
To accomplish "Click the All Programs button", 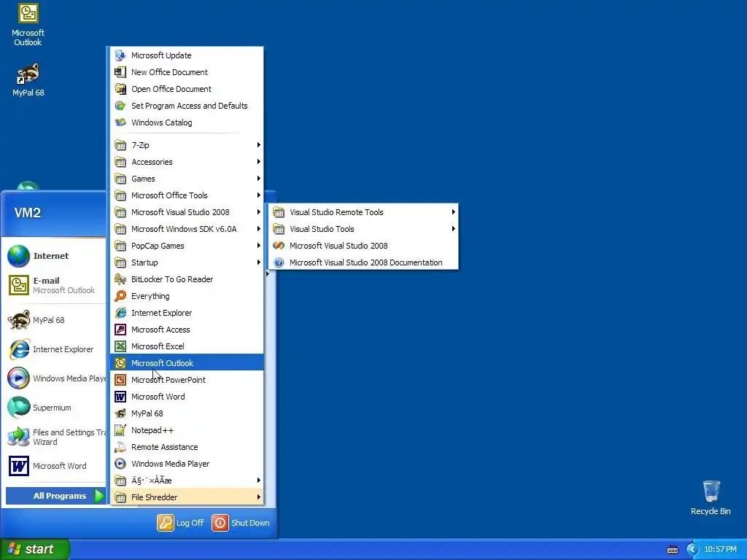I will pyautogui.click(x=55, y=496).
